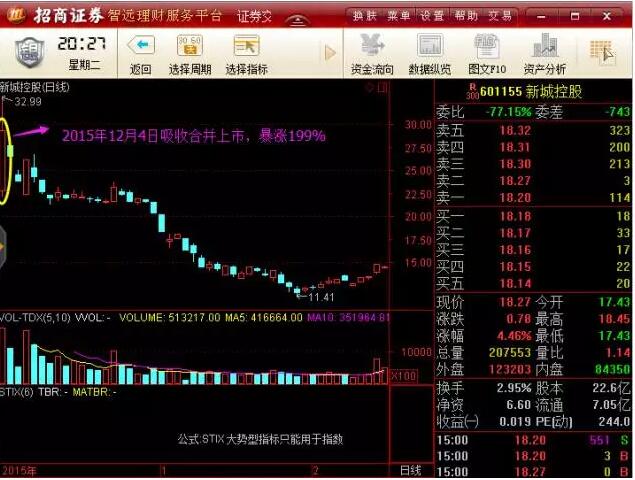This screenshot has height=480, width=635.
Task: Click the 买五 price 18.14
Action: [x=515, y=284]
